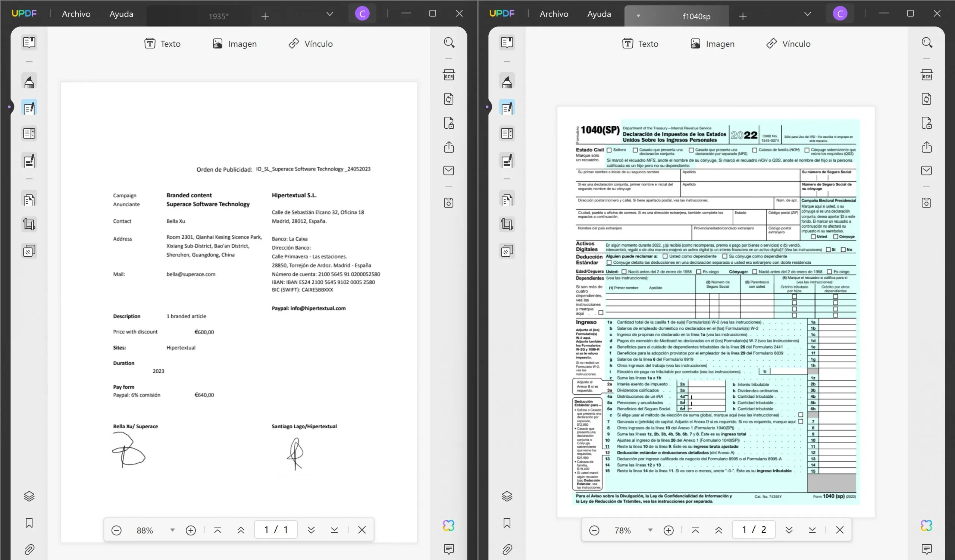Open Fill & Sign tool in left window

coord(29,161)
